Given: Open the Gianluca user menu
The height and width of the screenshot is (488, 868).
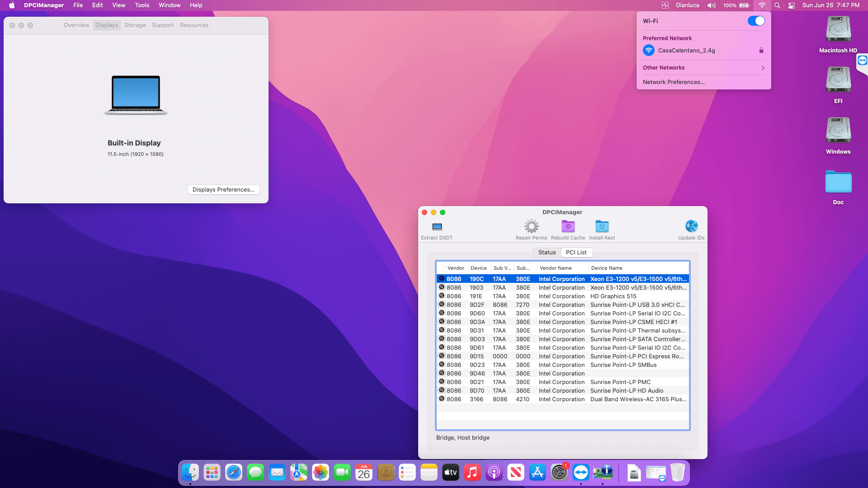Looking at the screenshot, I should 687,5.
